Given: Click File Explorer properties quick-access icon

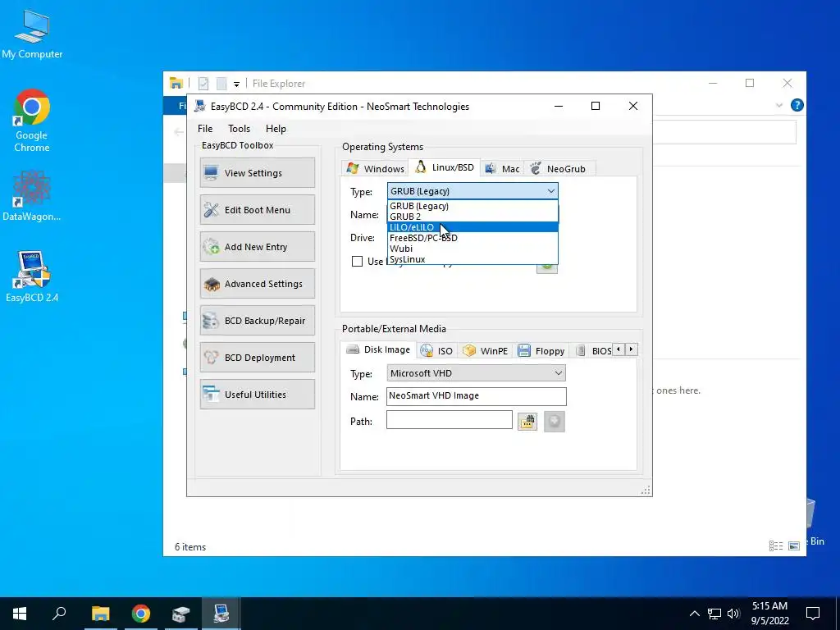Looking at the screenshot, I should point(203,84).
